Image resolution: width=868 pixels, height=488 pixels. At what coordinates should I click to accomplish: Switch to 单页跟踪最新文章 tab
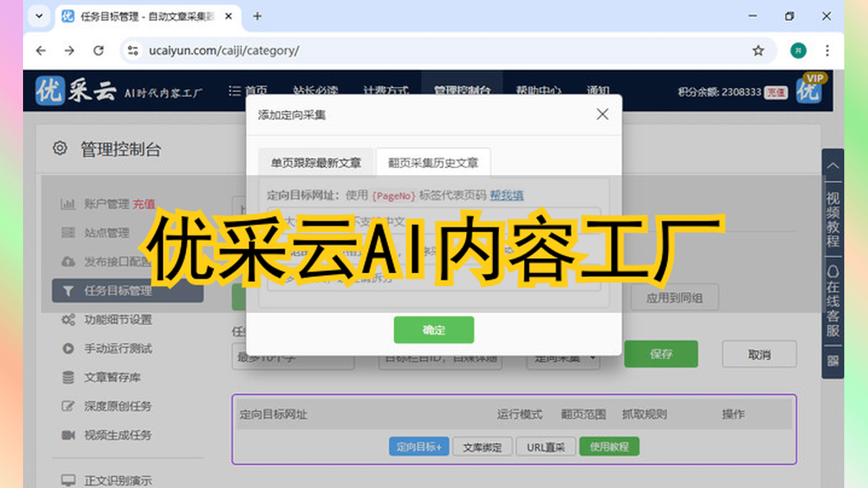pos(316,163)
